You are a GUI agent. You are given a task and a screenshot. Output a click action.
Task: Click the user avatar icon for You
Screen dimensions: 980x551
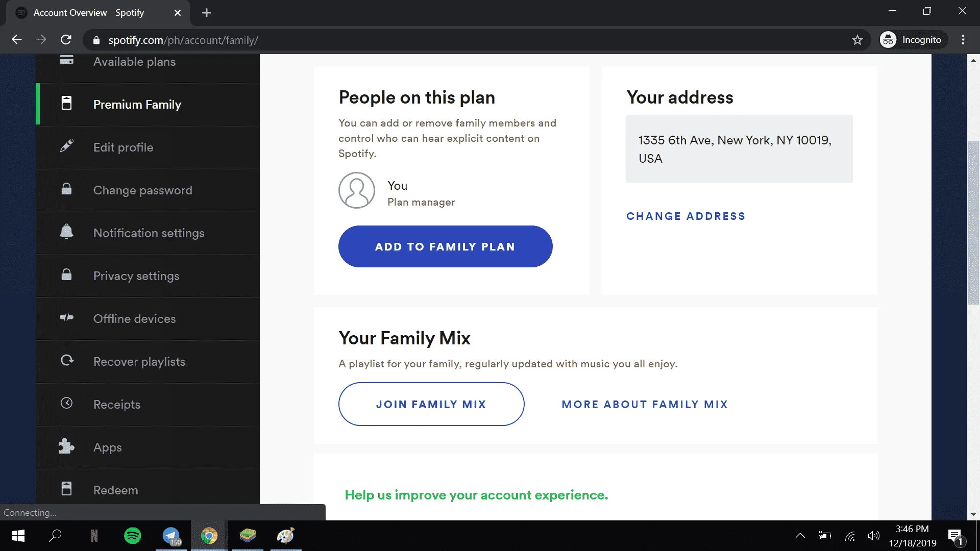[357, 190]
